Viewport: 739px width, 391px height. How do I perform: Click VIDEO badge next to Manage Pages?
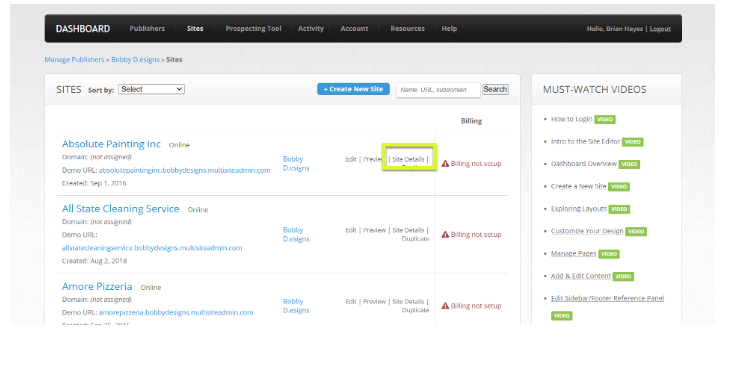(608, 254)
